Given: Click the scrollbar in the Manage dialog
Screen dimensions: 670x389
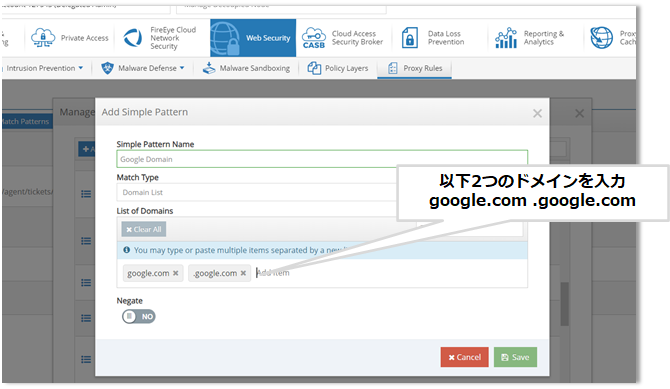Looking at the screenshot, I should [564, 304].
